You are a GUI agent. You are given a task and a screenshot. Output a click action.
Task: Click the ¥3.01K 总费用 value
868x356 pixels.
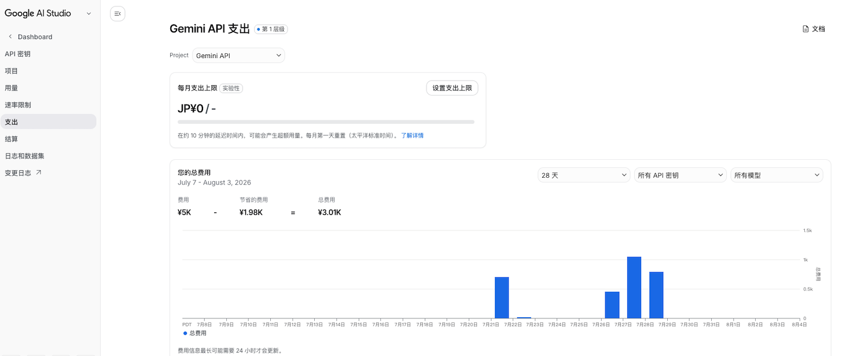pos(329,212)
